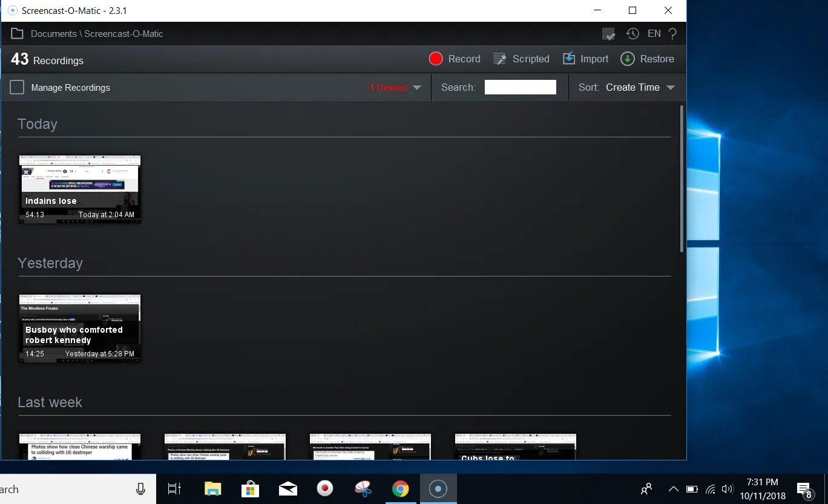Screen dimensions: 828x504
Task: Open the red-dot recorder taskbar icon
Action: (325, 489)
